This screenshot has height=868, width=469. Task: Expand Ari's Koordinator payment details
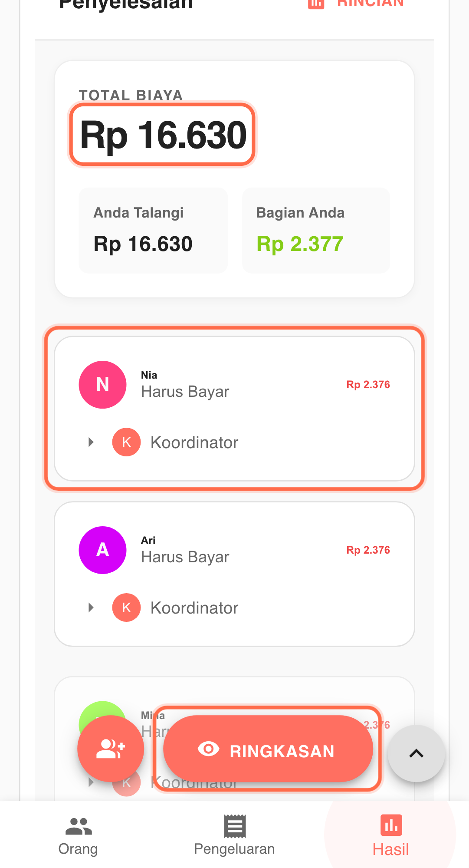coord(91,608)
